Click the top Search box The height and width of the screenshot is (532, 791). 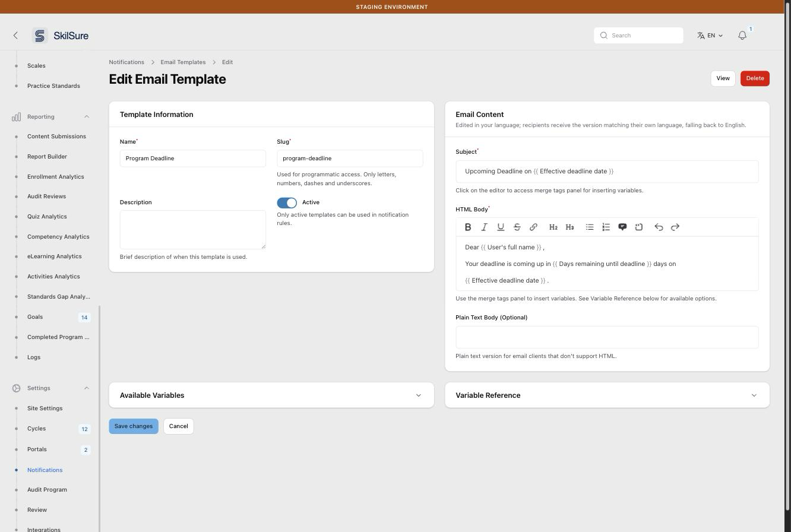(x=638, y=36)
